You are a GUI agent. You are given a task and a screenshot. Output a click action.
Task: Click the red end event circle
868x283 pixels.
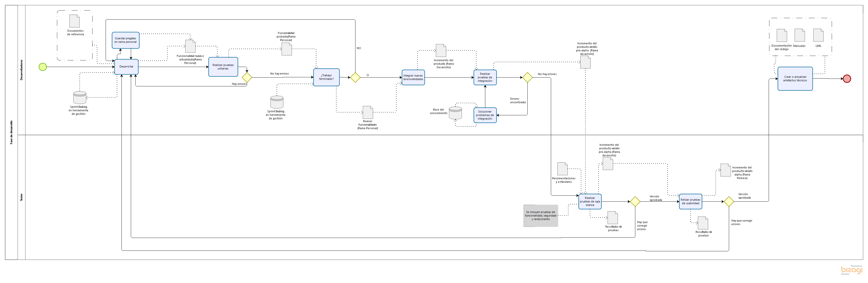point(847,79)
